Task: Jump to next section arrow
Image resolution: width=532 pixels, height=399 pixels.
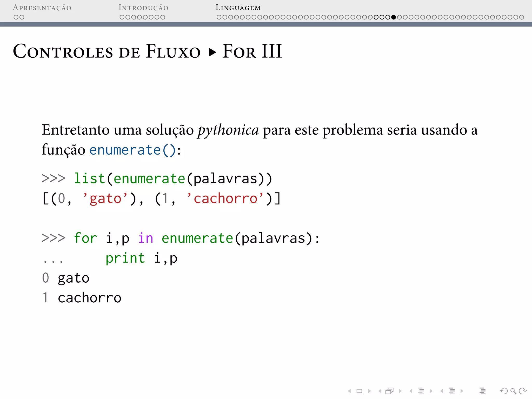Action: [462, 391]
